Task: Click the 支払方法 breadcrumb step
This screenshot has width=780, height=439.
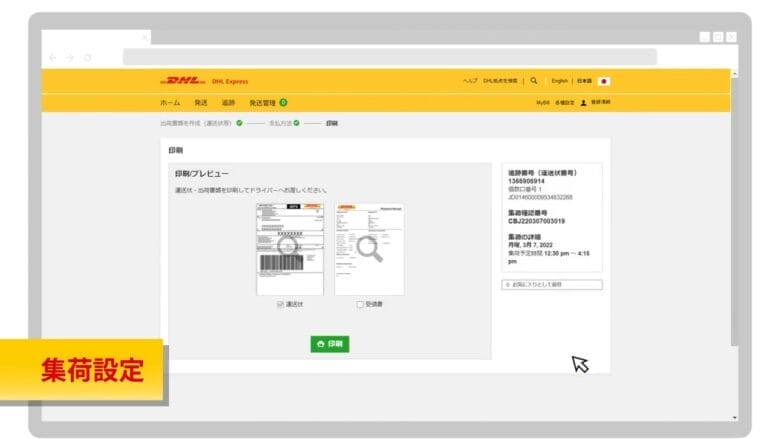Action: 281,123
